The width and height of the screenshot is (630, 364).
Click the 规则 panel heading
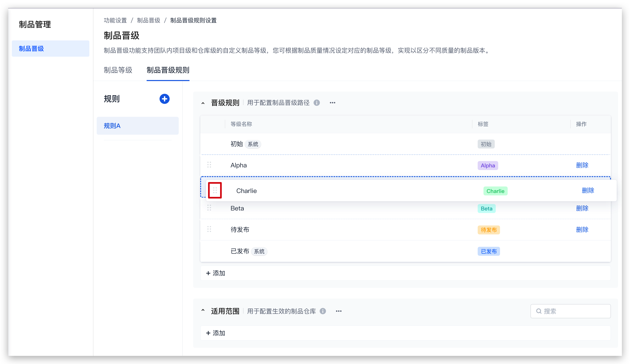tap(112, 99)
